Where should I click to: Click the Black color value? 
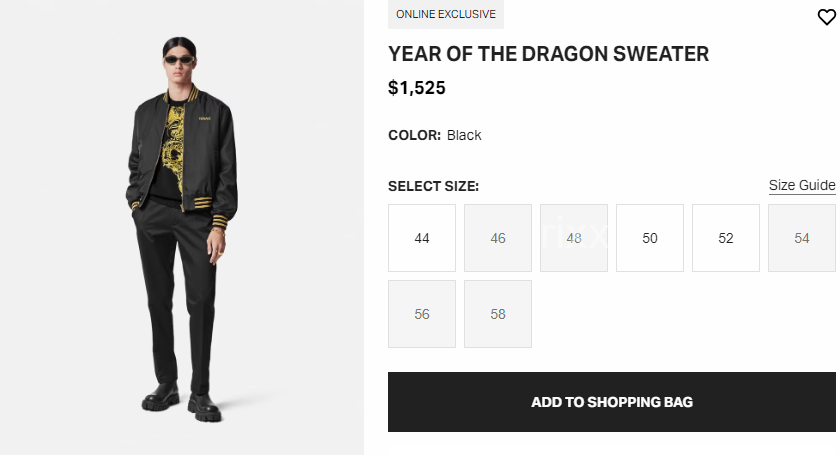coord(464,135)
